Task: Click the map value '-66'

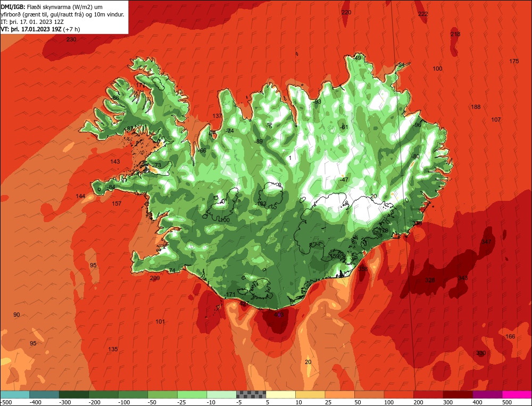Action: pos(202,150)
